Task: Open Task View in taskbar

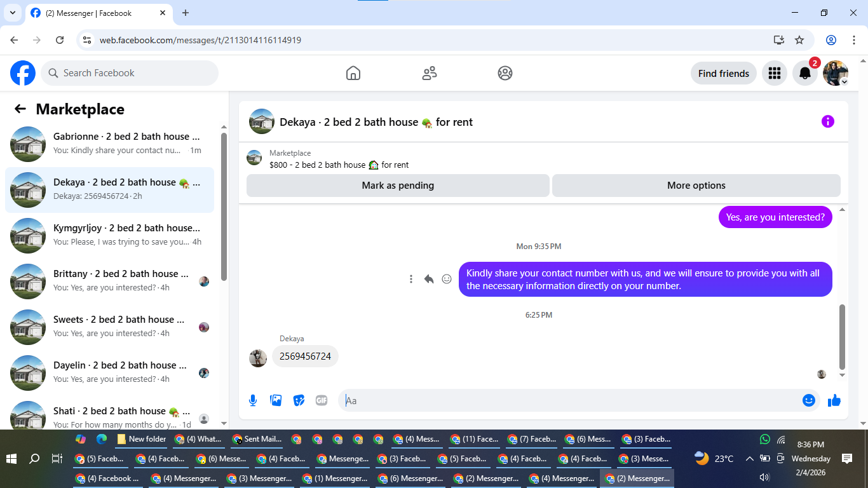Action: (x=57, y=458)
